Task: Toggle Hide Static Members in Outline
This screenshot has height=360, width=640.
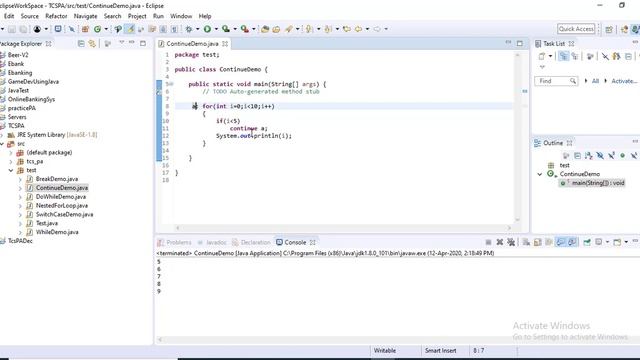Action: [611, 156]
